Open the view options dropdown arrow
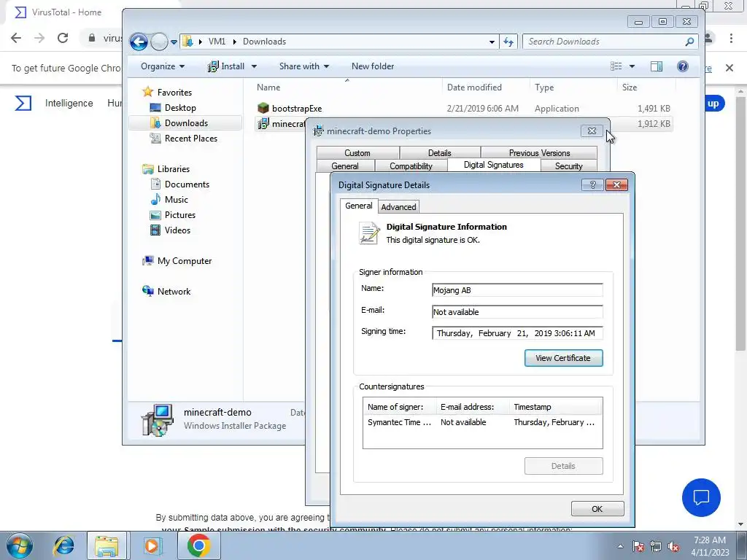Screen dimensions: 747x560 (632, 66)
